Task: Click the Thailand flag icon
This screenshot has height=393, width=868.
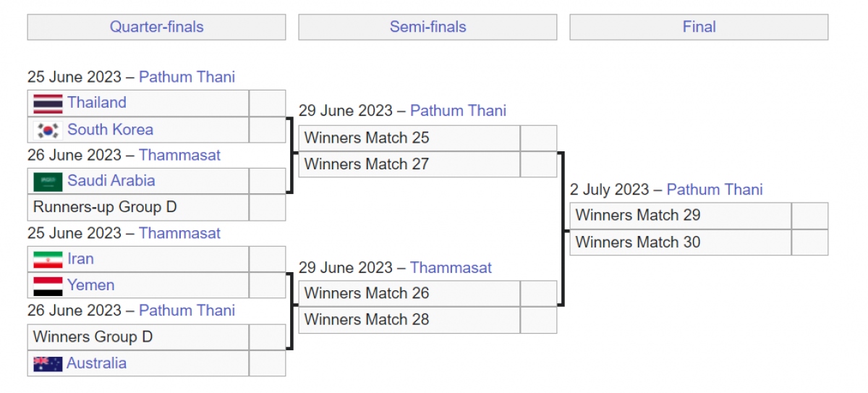Action: click(48, 103)
